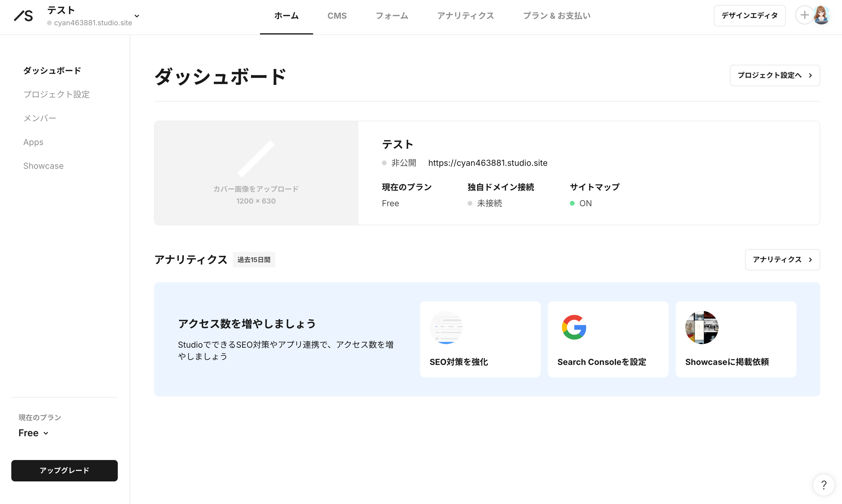Click the 独自ドメイン接続 label
This screenshot has width=842, height=504.
tap(500, 187)
